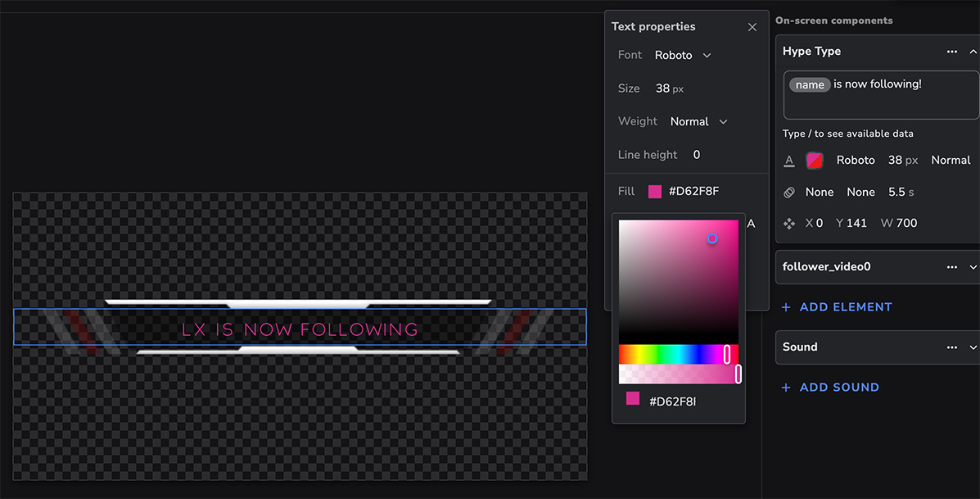This screenshot has height=499, width=980.
Task: Click the name variable chip
Action: pyautogui.click(x=810, y=84)
